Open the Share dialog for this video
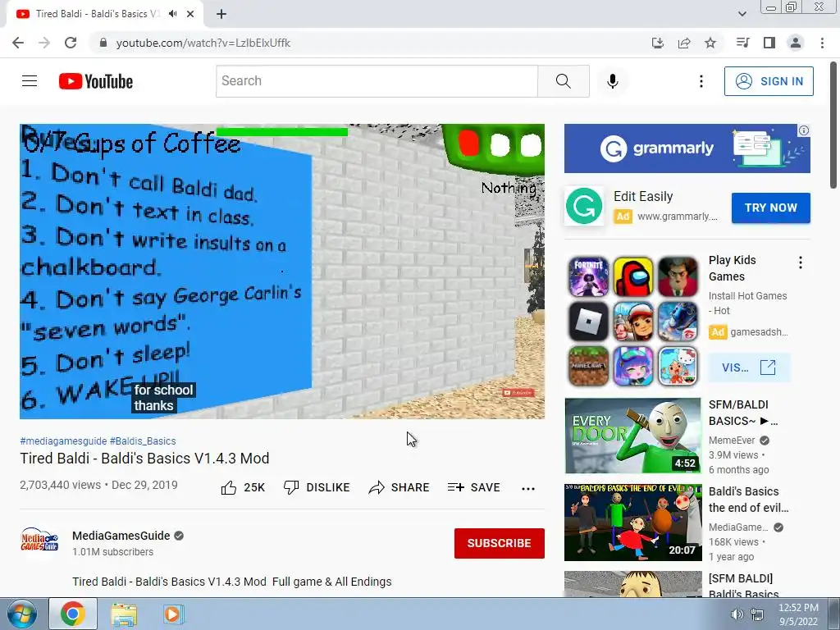 pyautogui.click(x=399, y=487)
